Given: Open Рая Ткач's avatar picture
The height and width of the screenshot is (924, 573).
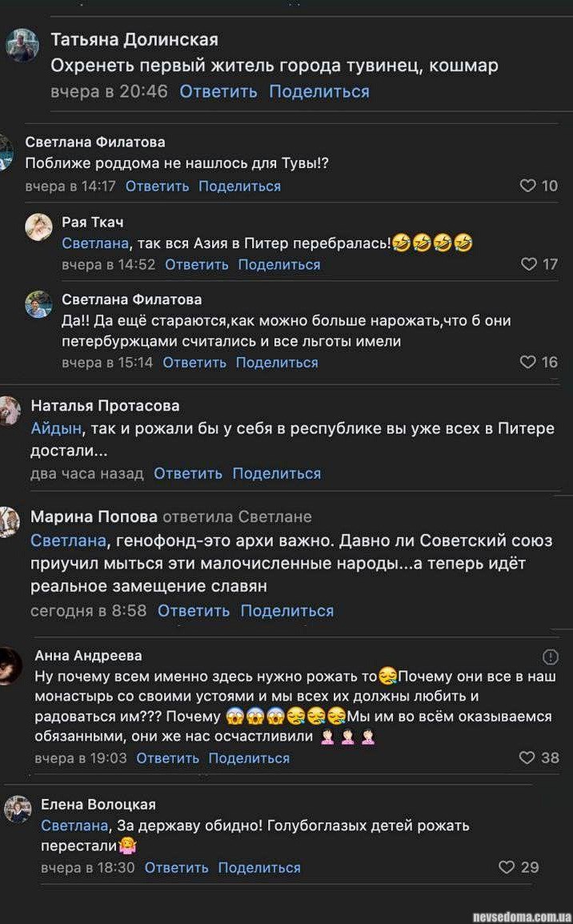Looking at the screenshot, I should pyautogui.click(x=38, y=227).
